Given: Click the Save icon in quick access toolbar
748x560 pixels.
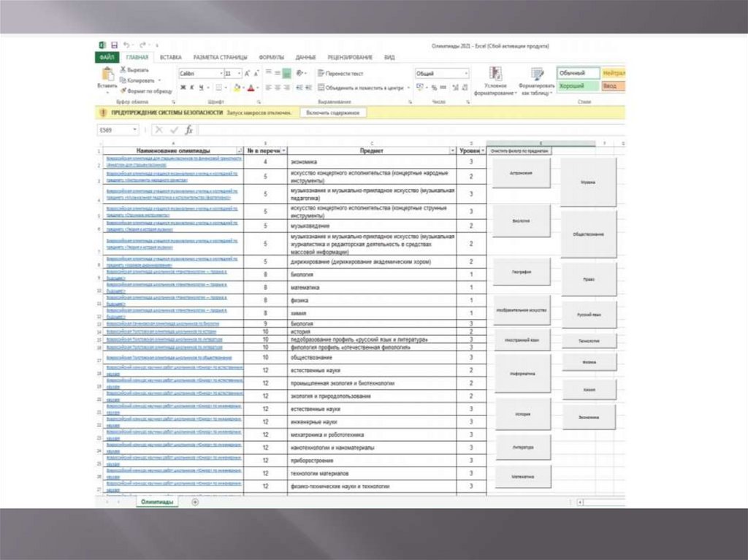Looking at the screenshot, I should tap(114, 45).
